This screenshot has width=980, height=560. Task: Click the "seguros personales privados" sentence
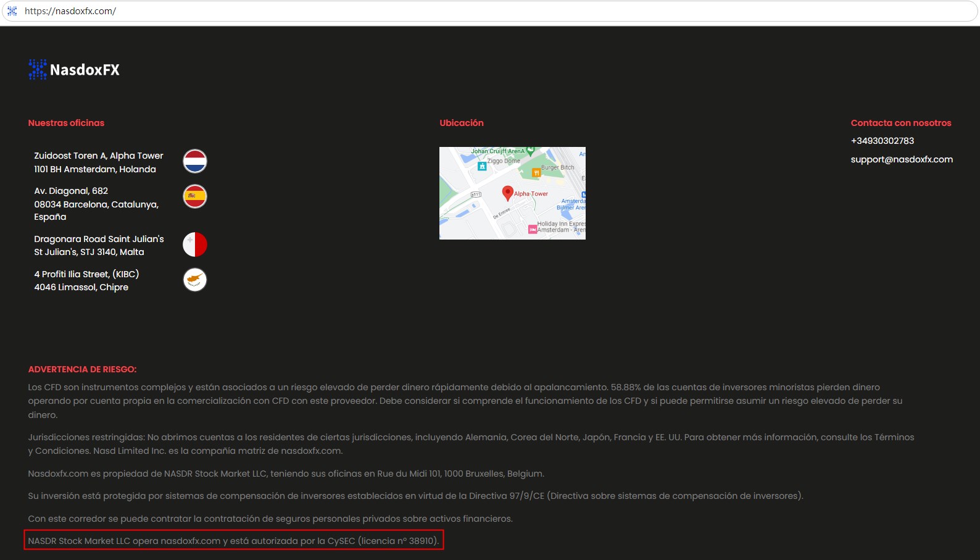tap(270, 519)
